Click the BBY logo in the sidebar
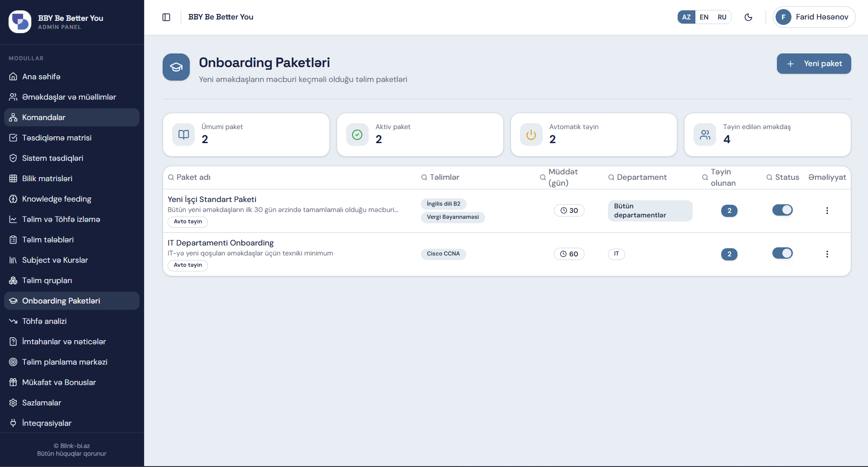This screenshot has height=467, width=868. 20,21
